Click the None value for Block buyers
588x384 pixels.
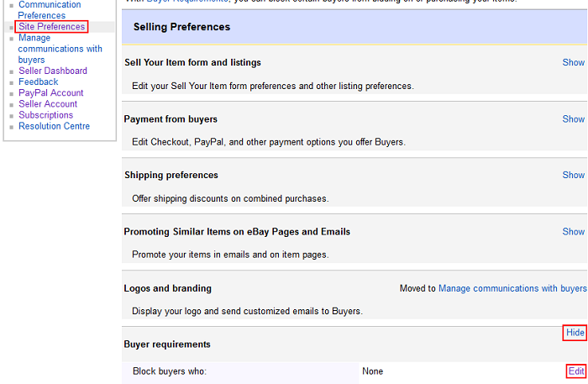(x=372, y=371)
